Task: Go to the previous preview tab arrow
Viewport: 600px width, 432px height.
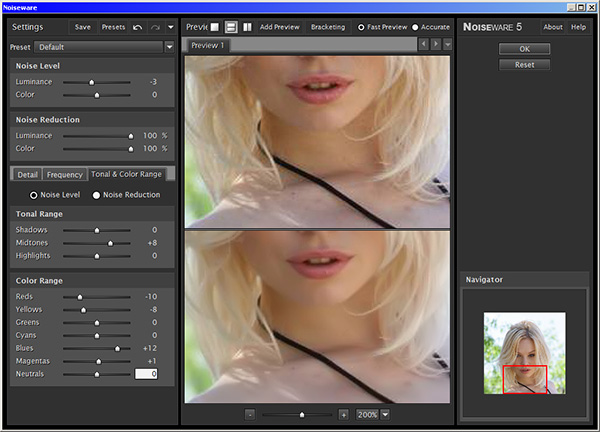Action: pos(424,45)
